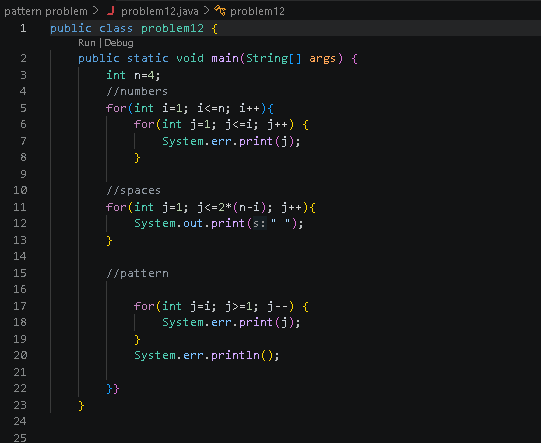Click the closing brace on line 23
The image size is (541, 443).
[81, 405]
